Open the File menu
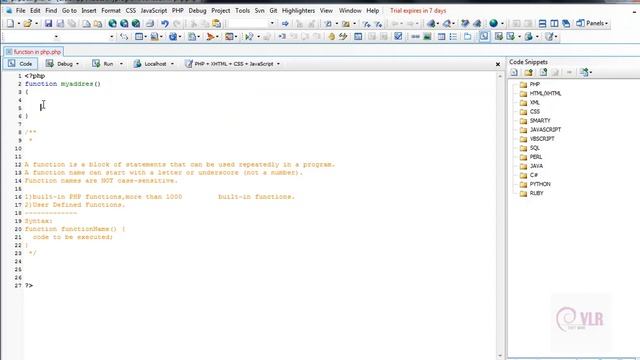640x360 pixels. point(20,11)
